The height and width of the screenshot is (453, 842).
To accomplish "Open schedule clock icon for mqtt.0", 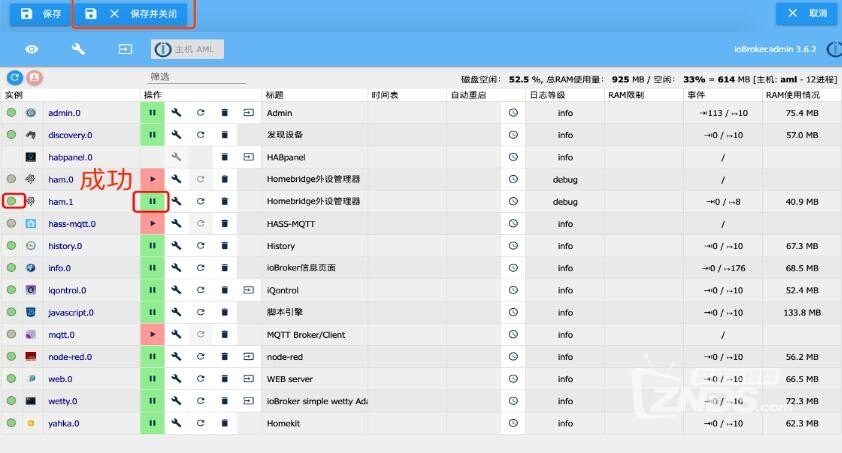I will point(513,334).
